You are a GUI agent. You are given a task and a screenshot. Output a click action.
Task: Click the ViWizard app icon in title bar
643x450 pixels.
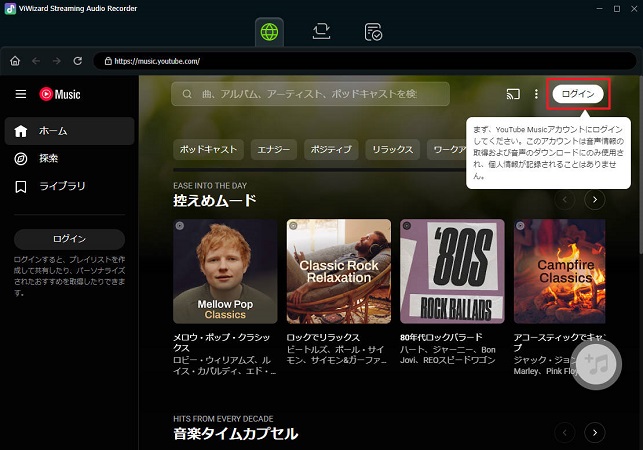pos(10,8)
